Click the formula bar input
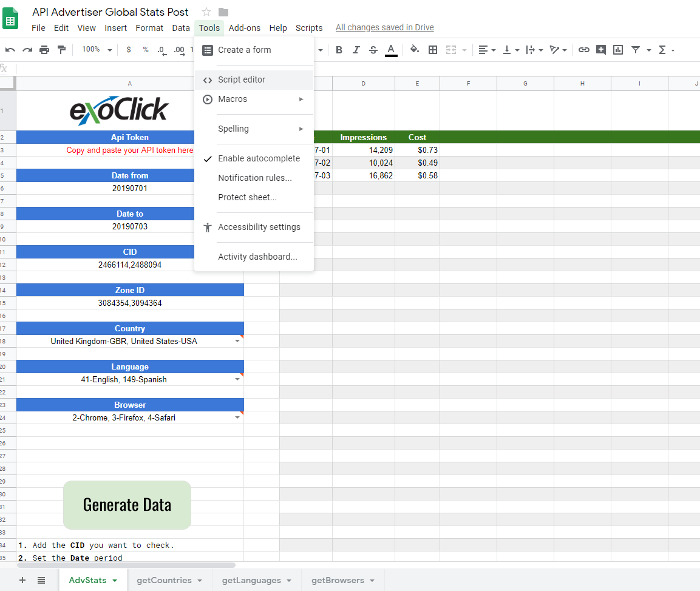Image resolution: width=700 pixels, height=591 pixels. coord(358,69)
